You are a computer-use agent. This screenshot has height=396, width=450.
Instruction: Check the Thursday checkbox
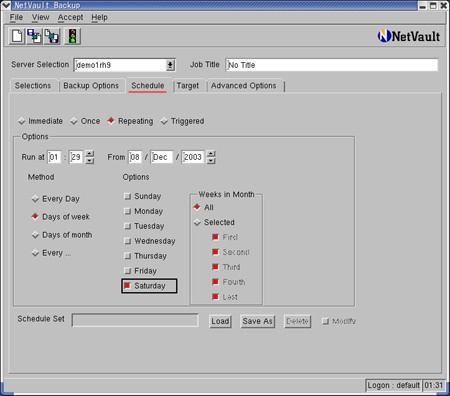pyautogui.click(x=128, y=256)
